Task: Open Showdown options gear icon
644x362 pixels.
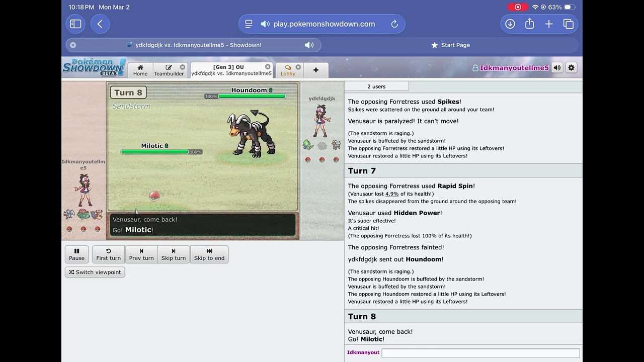Action: (x=571, y=67)
